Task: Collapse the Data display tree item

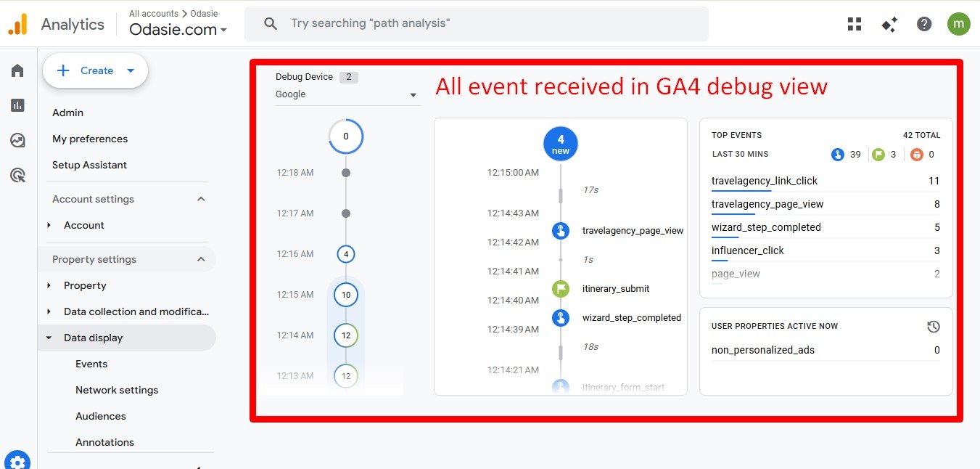Action: tap(49, 338)
